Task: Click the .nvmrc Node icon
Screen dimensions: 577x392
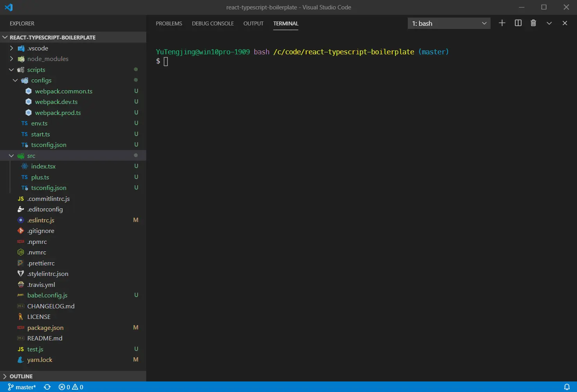Action: tap(21, 252)
